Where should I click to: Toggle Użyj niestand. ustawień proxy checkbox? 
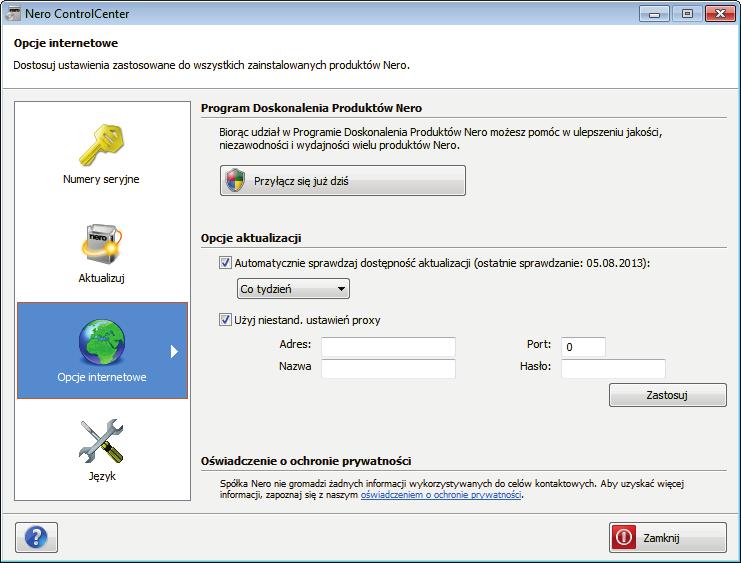[x=225, y=320]
